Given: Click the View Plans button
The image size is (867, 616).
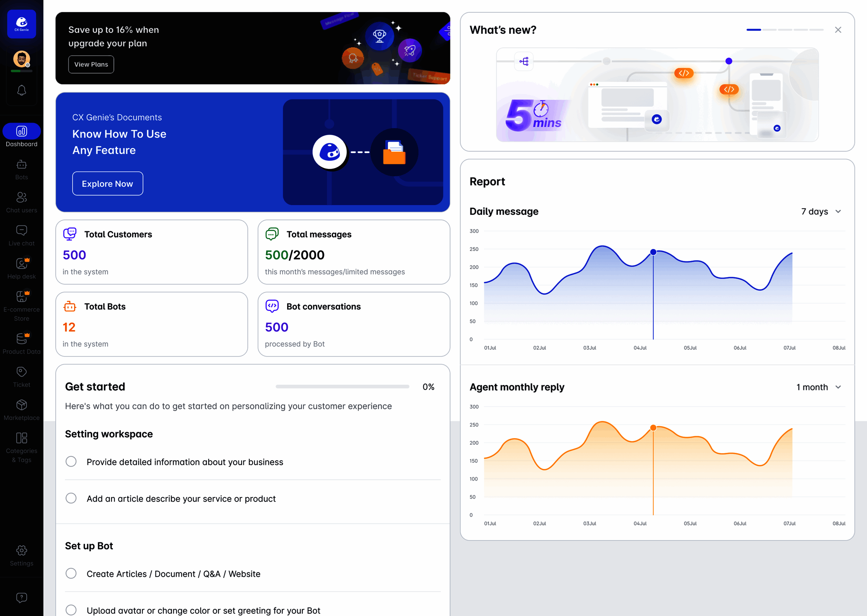Looking at the screenshot, I should (91, 64).
